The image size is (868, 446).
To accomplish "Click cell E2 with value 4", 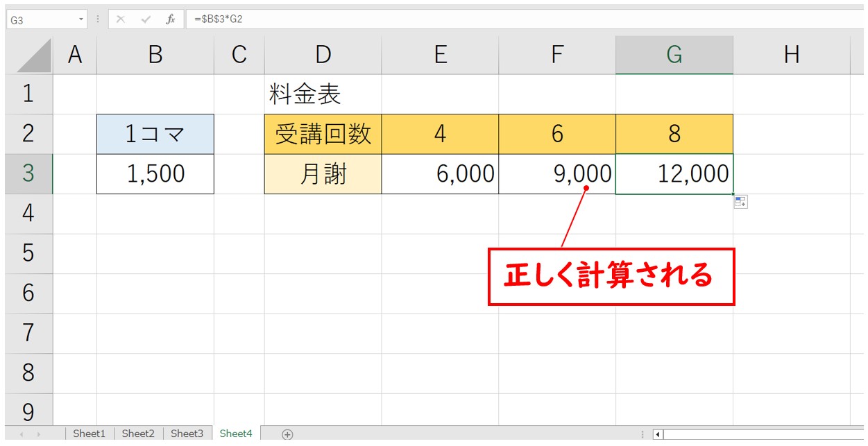I will [440, 134].
